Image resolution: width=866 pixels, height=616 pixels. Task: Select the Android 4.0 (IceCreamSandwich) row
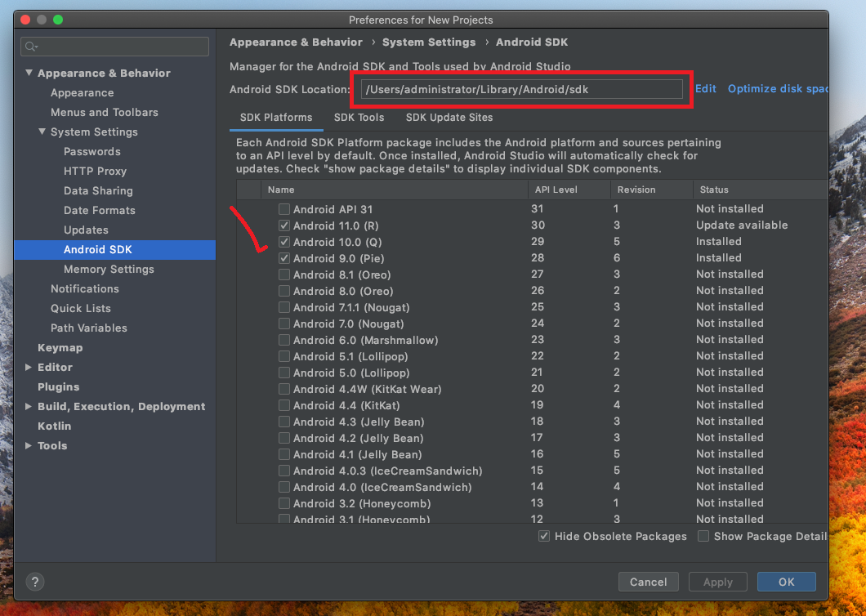click(382, 487)
